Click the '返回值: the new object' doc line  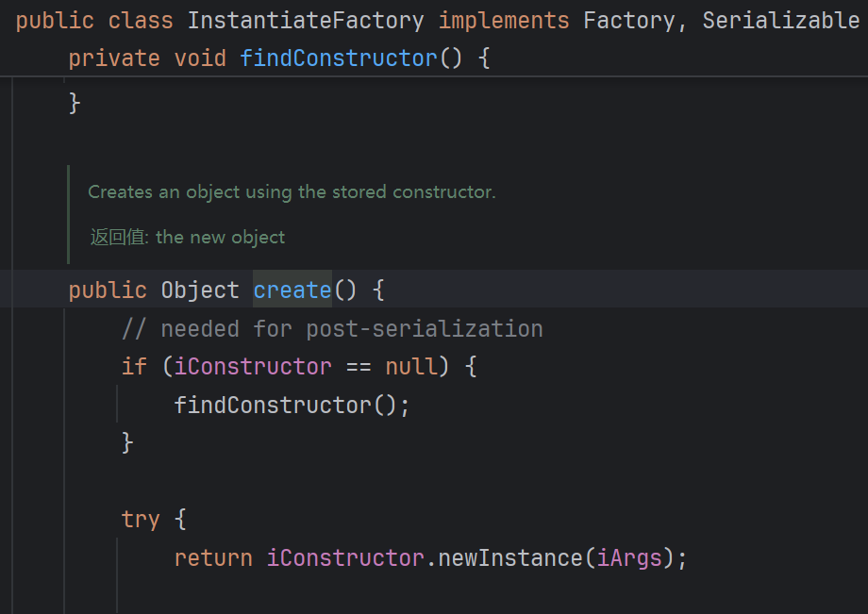pos(188,238)
